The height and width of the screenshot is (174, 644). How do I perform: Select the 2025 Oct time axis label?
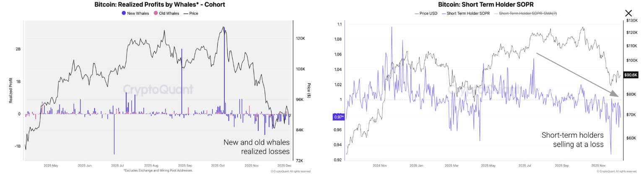[218, 166]
